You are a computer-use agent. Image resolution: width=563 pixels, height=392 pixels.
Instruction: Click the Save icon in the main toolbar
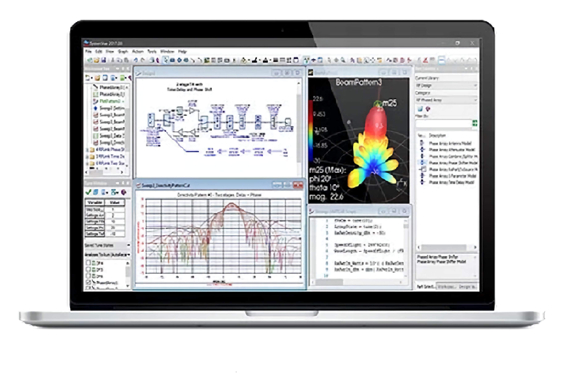103,60
